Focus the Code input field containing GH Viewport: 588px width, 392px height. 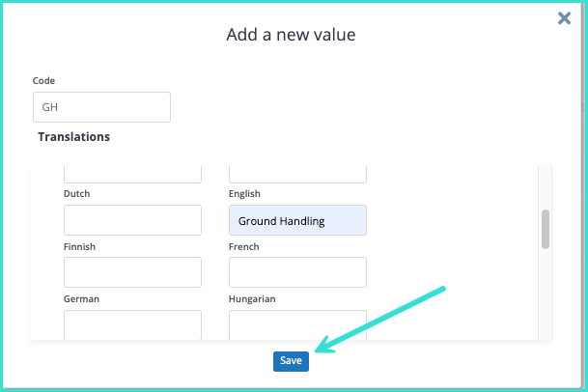[101, 107]
